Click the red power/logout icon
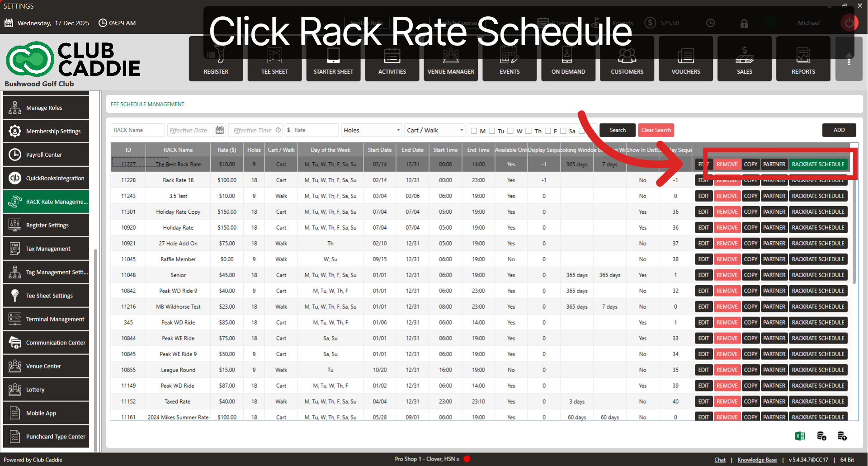Image resolution: width=868 pixels, height=466 pixels. 849,23
